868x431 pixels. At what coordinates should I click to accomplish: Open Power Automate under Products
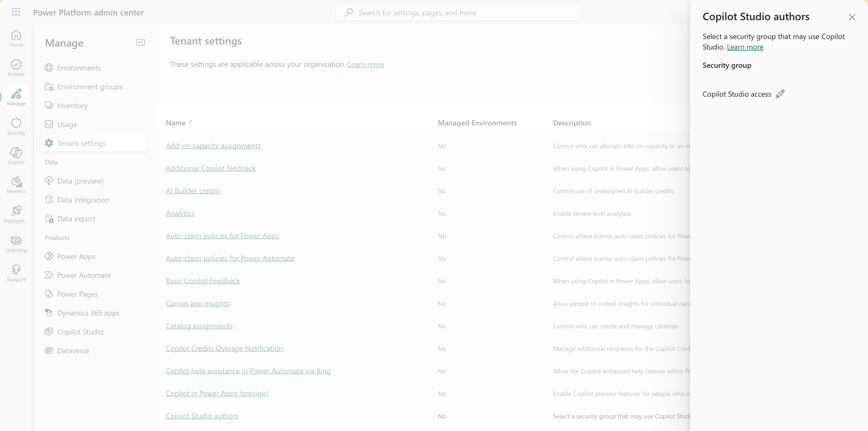[83, 275]
